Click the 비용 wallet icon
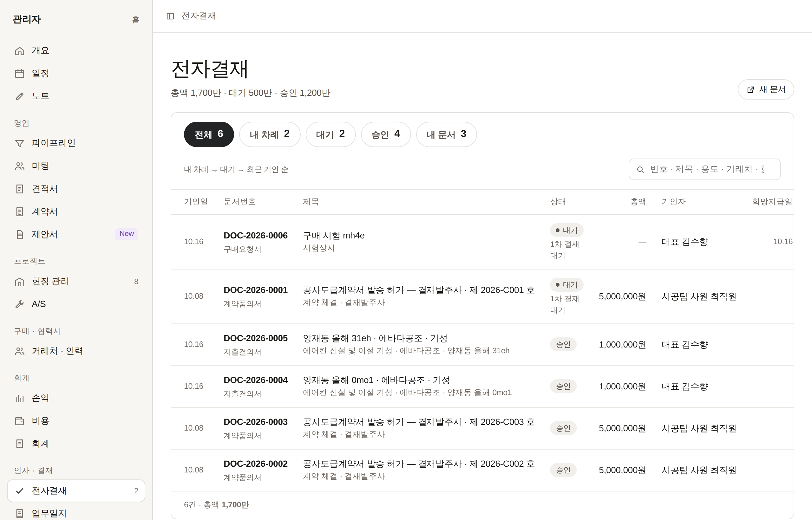This screenshot has height=520, width=812. (x=20, y=421)
